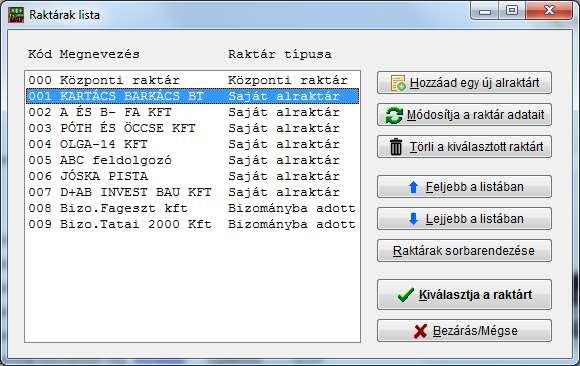580x366 pixels.
Task: Click the 'Kiválasztja a raktárt' label
Action: point(476,295)
